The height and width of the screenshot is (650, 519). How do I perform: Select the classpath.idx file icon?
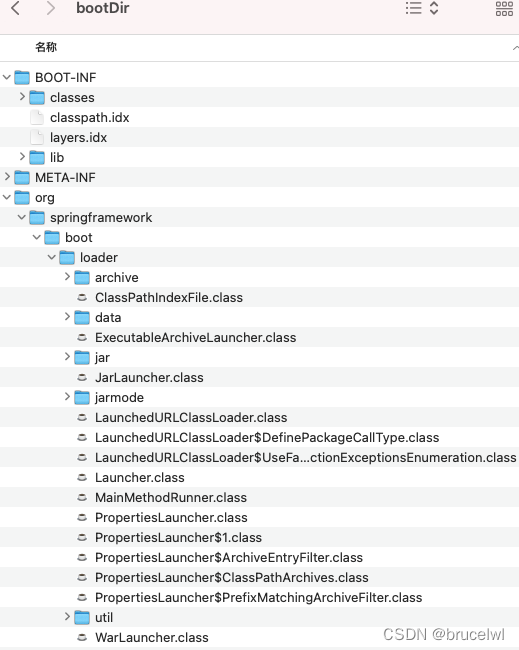[37, 118]
